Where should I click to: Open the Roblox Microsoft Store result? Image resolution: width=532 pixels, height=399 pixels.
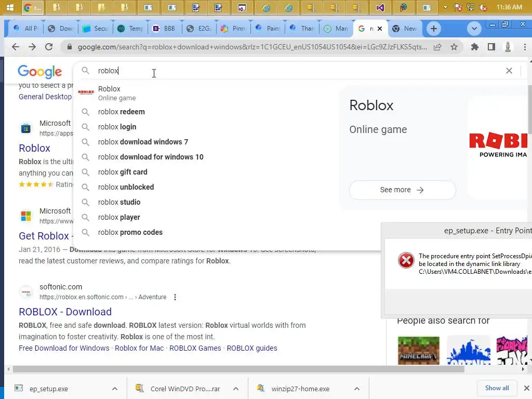pyautogui.click(x=35, y=148)
